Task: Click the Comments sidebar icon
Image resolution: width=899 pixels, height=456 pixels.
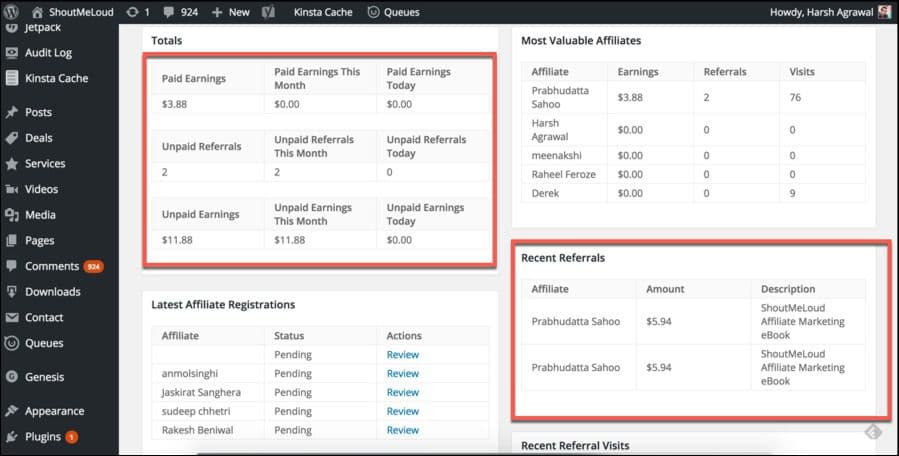Action: 11,266
